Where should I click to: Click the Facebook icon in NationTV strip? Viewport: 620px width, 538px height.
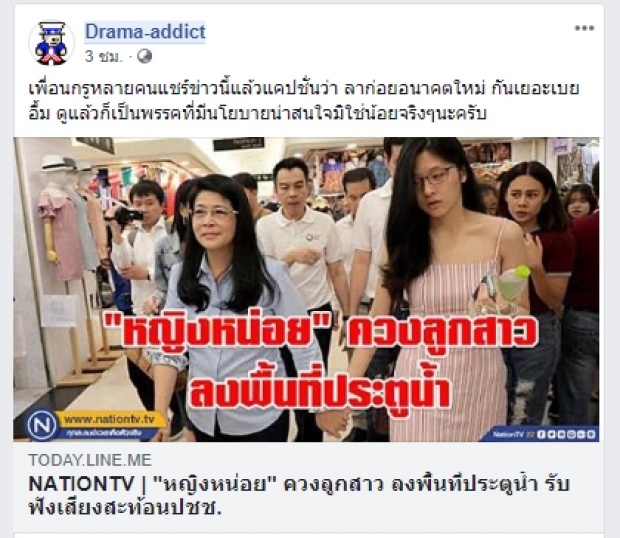(x=541, y=434)
